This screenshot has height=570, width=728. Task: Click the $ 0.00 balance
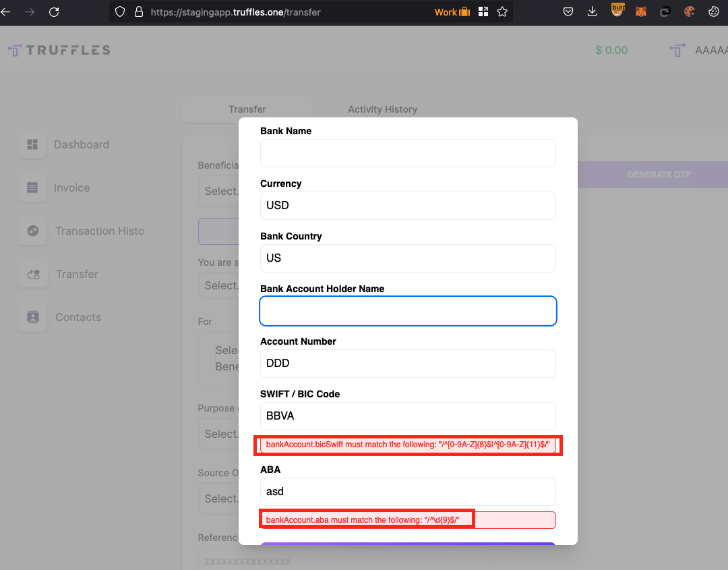611,50
